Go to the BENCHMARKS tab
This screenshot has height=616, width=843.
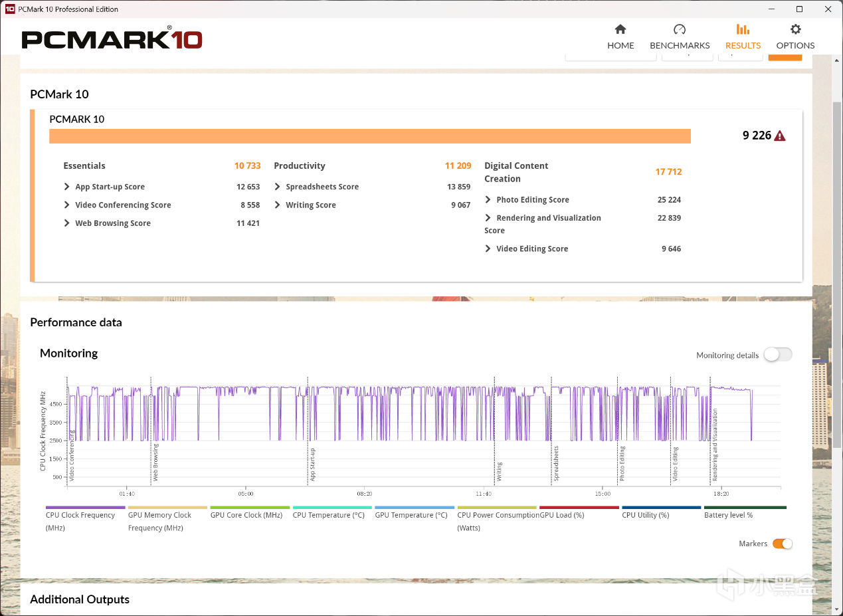point(680,37)
